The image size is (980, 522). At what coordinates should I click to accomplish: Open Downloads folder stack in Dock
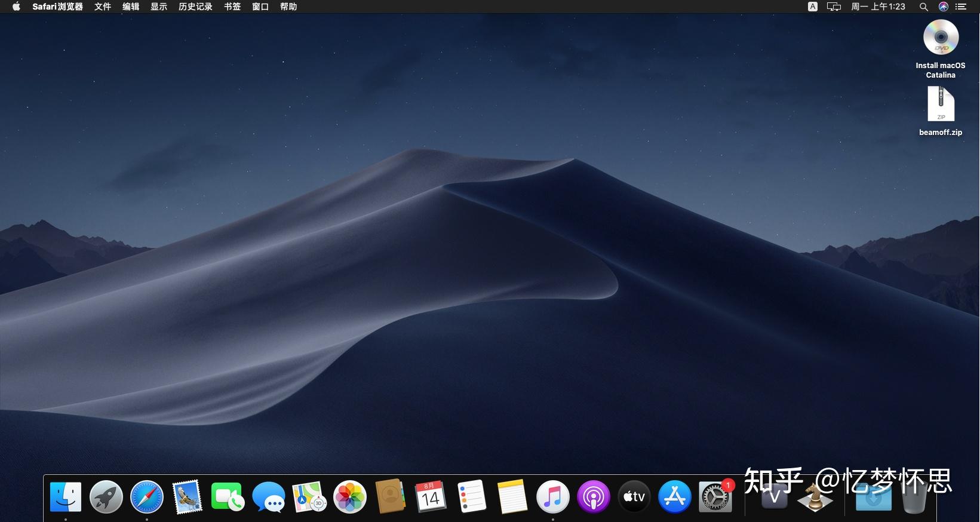[x=874, y=497]
